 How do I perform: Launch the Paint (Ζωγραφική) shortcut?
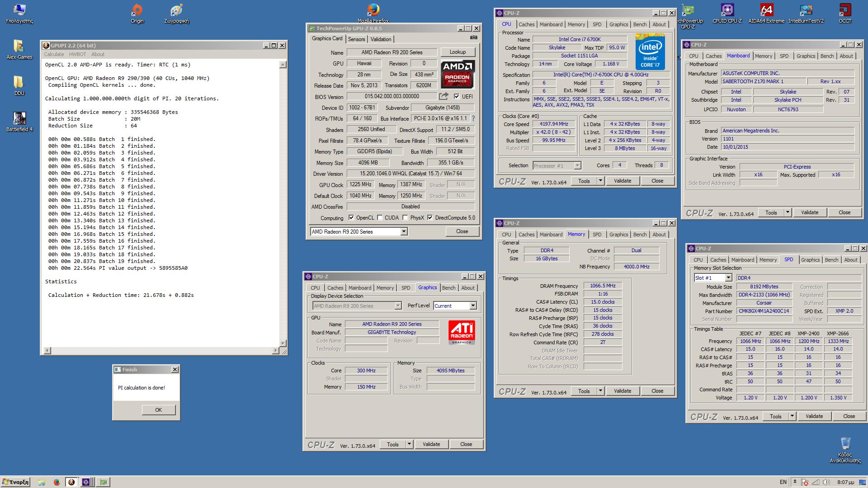(x=176, y=14)
